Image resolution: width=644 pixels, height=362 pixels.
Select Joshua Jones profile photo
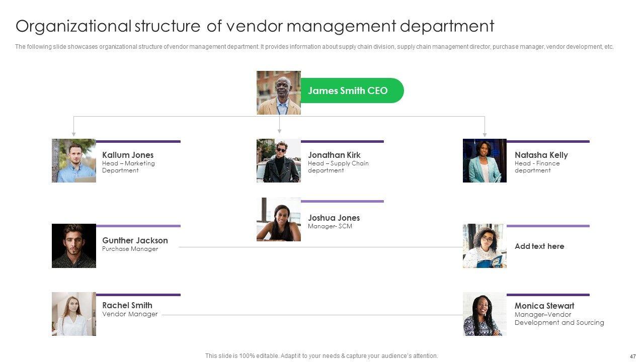point(278,219)
